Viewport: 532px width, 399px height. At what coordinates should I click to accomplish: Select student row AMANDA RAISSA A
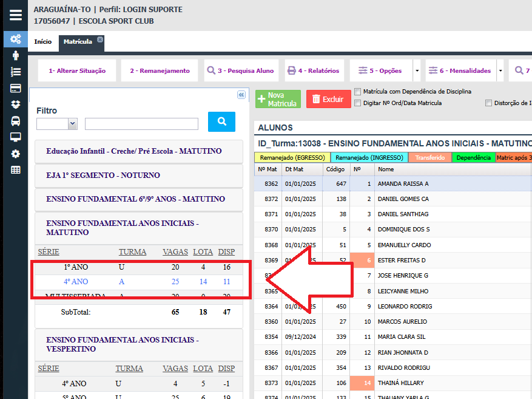coord(393,183)
